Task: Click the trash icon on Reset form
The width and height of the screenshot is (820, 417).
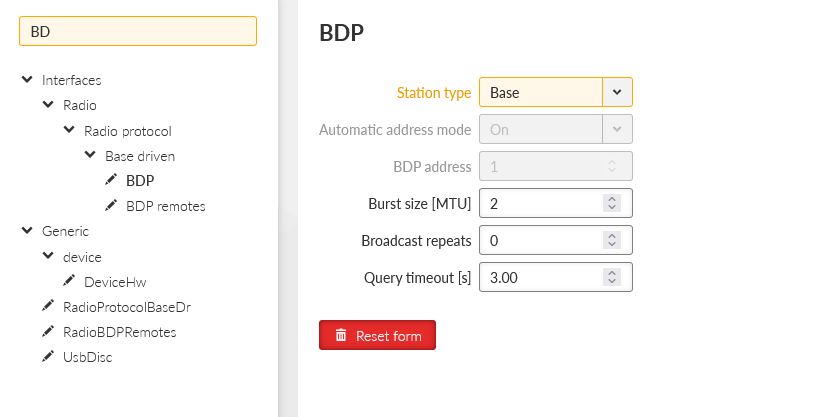Action: click(341, 335)
